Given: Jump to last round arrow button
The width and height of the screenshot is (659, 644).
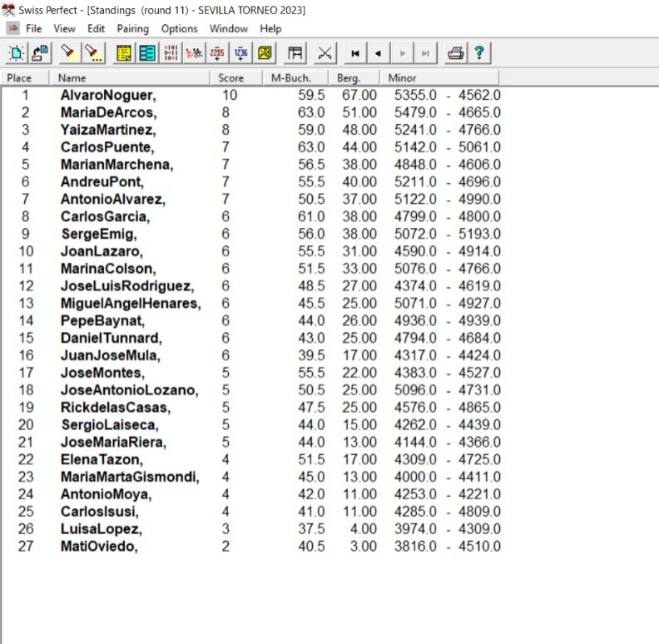Looking at the screenshot, I should [426, 53].
